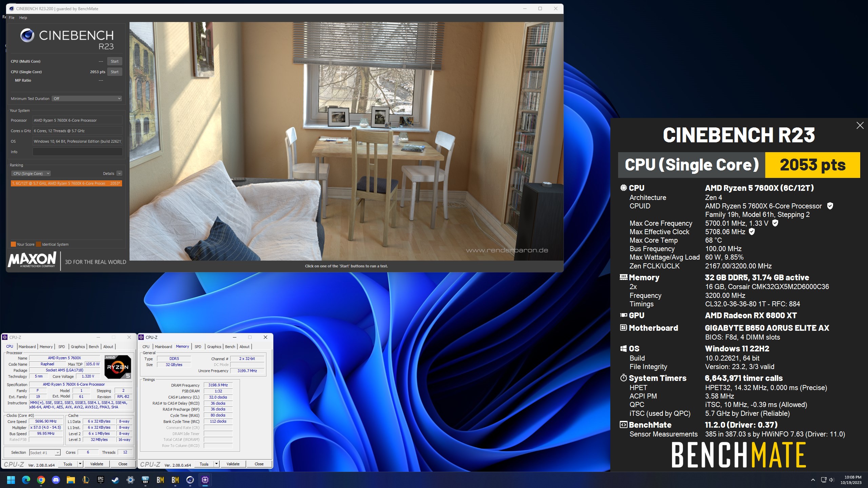868x488 pixels.
Task: Open About tab in left CPU-Z window
Action: point(108,347)
